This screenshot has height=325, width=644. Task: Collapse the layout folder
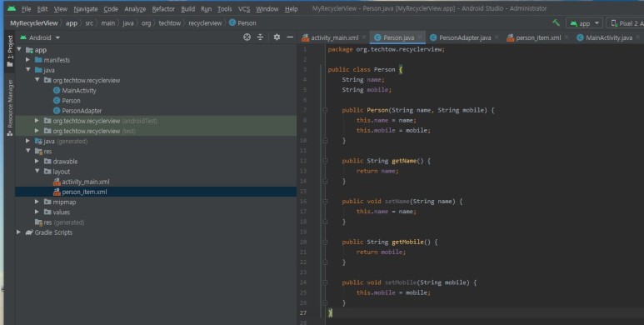37,172
